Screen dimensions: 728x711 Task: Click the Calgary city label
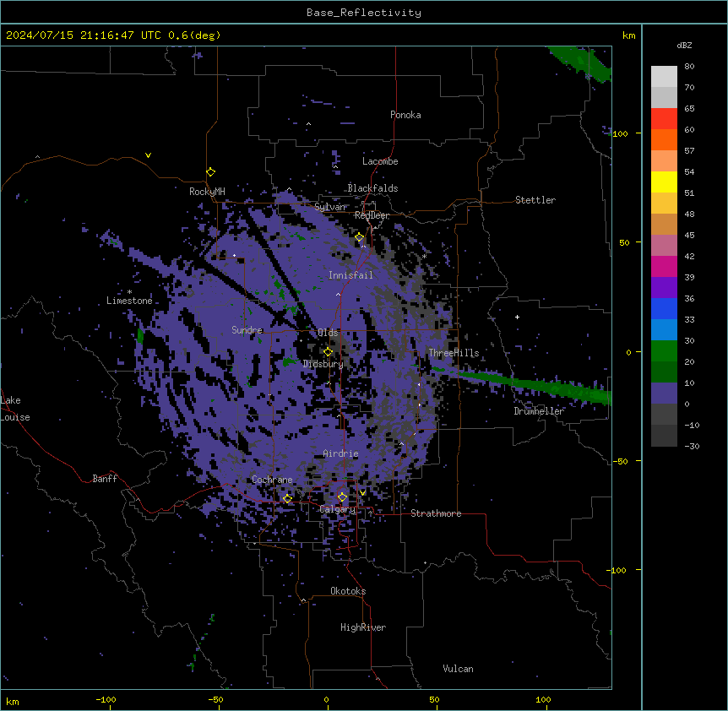click(x=337, y=509)
